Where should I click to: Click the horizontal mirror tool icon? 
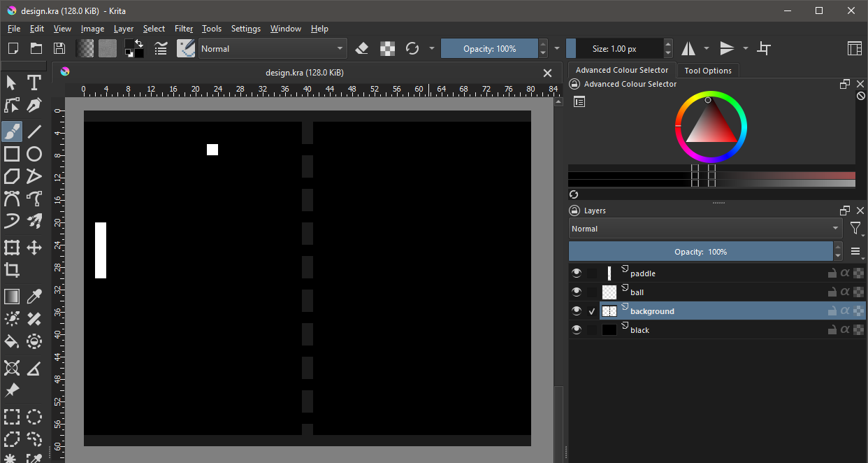pos(688,48)
